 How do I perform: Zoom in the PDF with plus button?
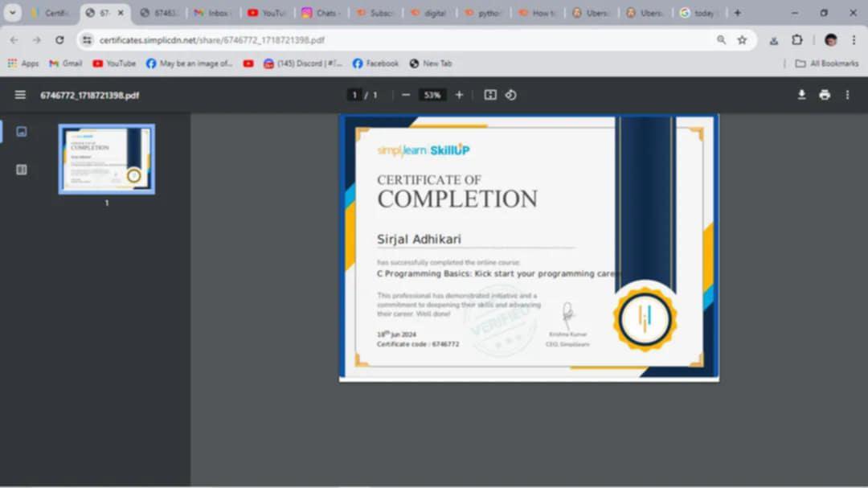[459, 95]
